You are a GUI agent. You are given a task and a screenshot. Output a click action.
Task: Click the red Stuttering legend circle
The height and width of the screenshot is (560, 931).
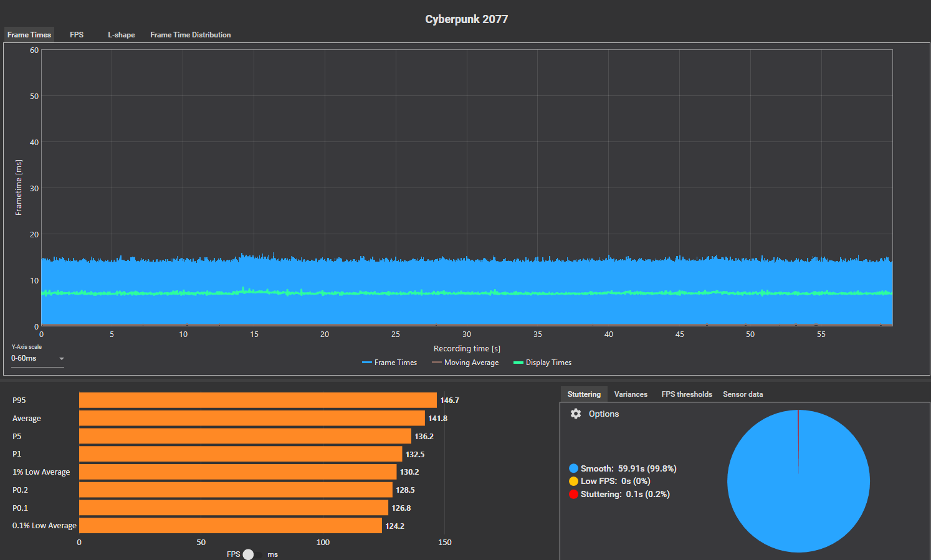coord(573,494)
